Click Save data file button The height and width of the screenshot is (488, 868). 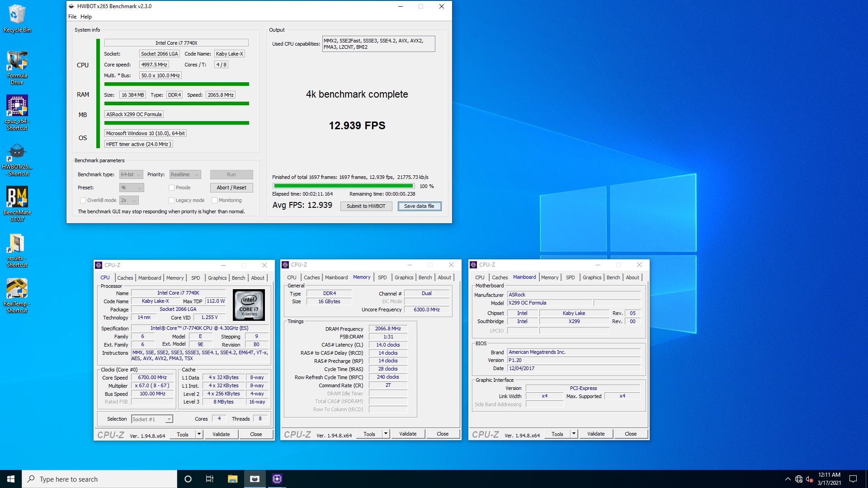coord(419,206)
